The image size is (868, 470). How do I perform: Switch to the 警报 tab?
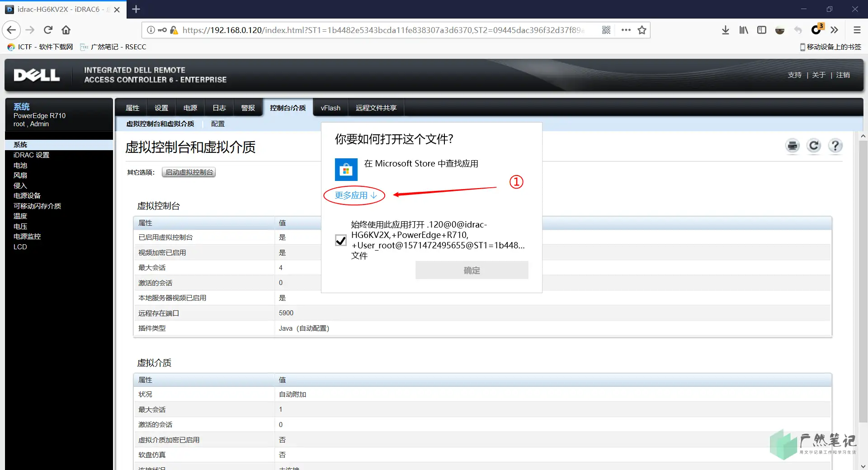coord(248,108)
